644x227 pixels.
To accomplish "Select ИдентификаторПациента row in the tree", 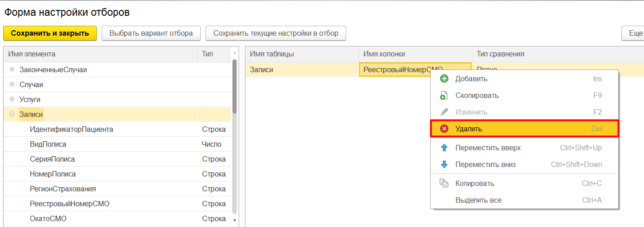I will click(x=71, y=130).
